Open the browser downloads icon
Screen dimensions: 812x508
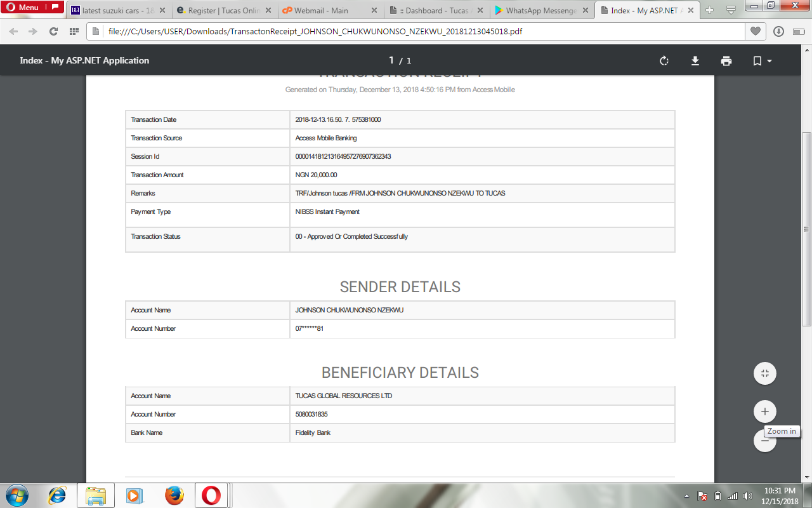click(x=778, y=32)
